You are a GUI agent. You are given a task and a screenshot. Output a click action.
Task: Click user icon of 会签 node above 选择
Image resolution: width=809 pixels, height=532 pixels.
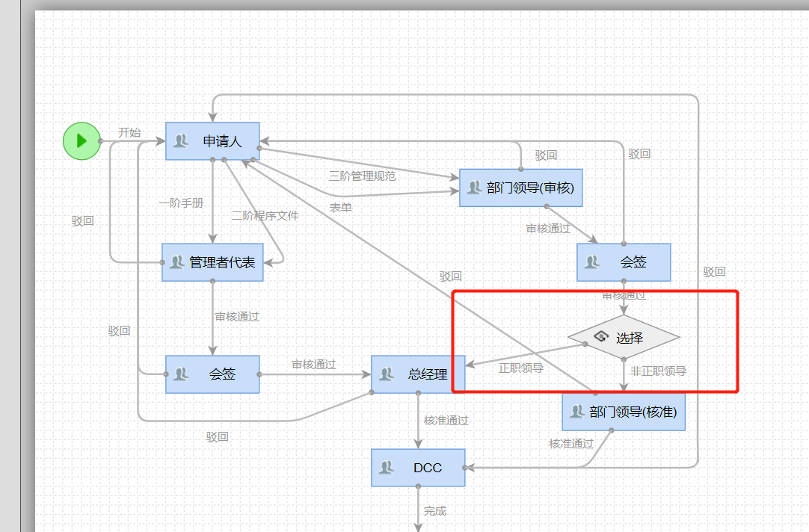[591, 262]
